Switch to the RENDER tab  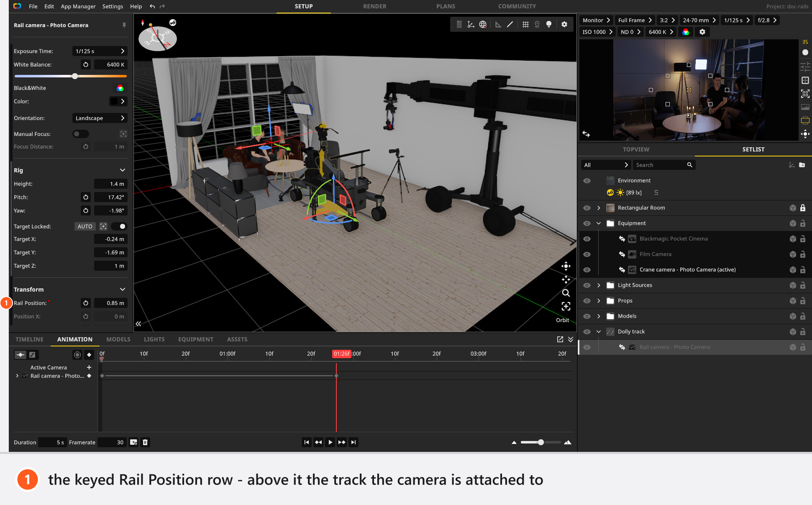375,6
